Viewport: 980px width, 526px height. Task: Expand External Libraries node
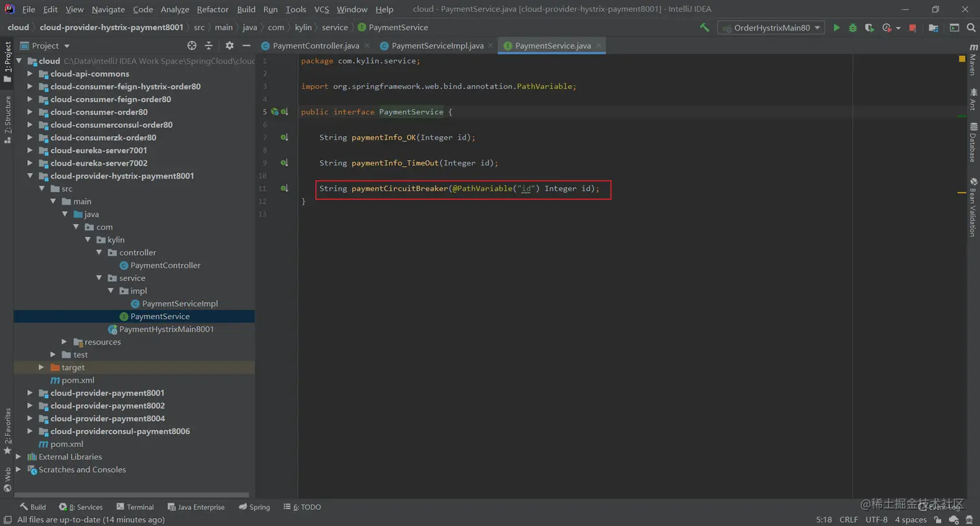(18, 457)
